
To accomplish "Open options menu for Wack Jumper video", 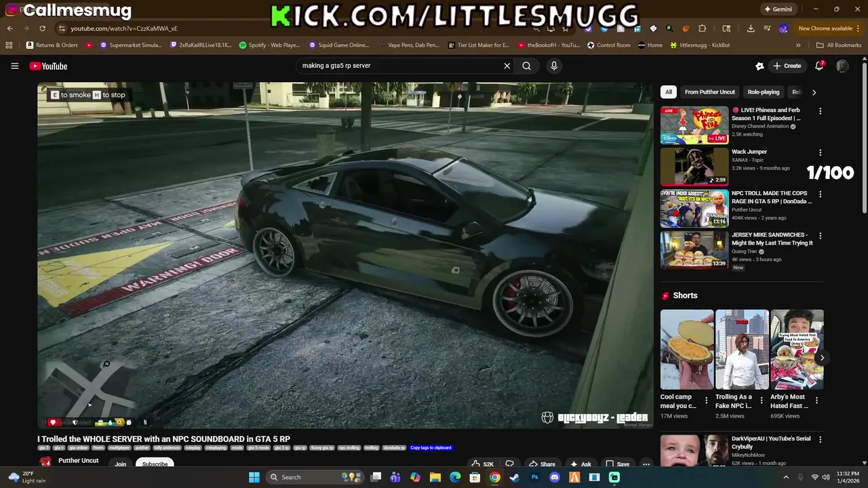I will click(x=820, y=153).
